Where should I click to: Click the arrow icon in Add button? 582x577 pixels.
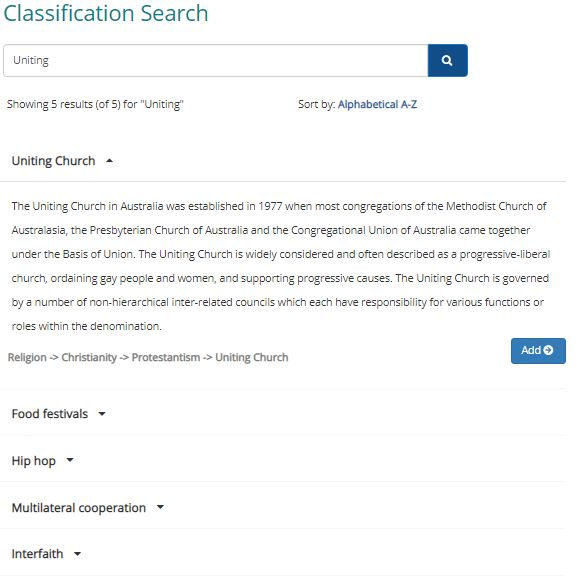(x=548, y=350)
